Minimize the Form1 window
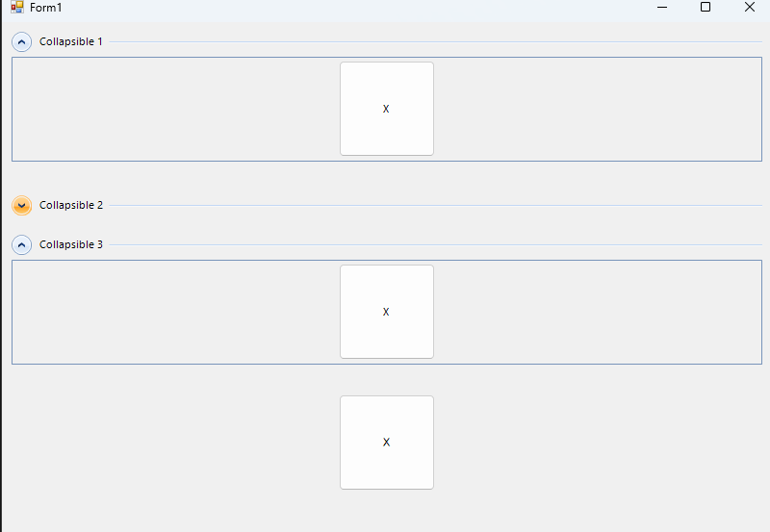The width and height of the screenshot is (770, 532). click(662, 7)
